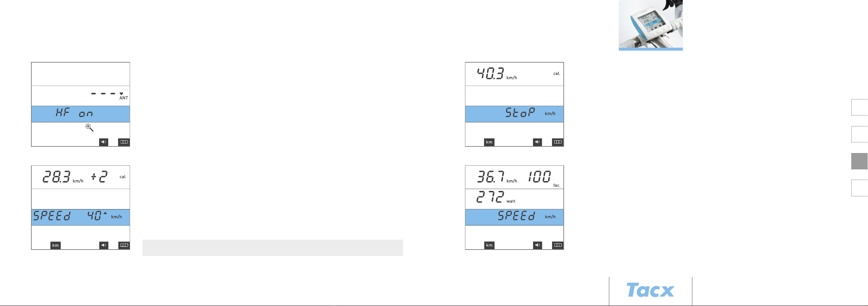
Task: Select the blue StoP km/h row
Action: click(515, 114)
